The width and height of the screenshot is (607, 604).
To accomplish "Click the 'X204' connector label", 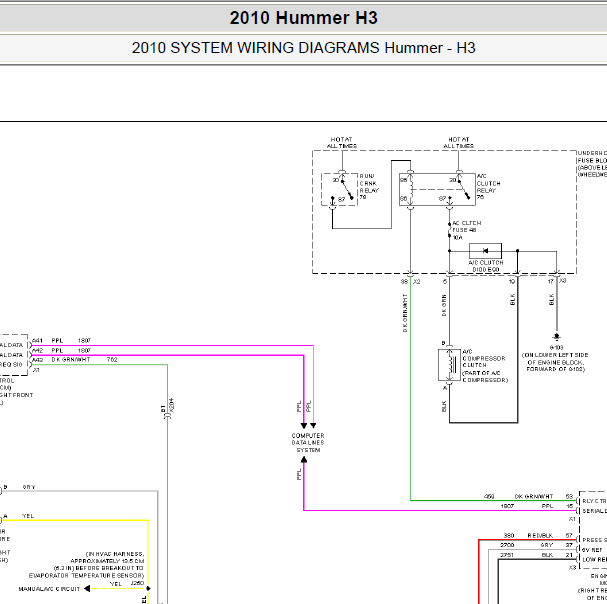I will (172, 405).
